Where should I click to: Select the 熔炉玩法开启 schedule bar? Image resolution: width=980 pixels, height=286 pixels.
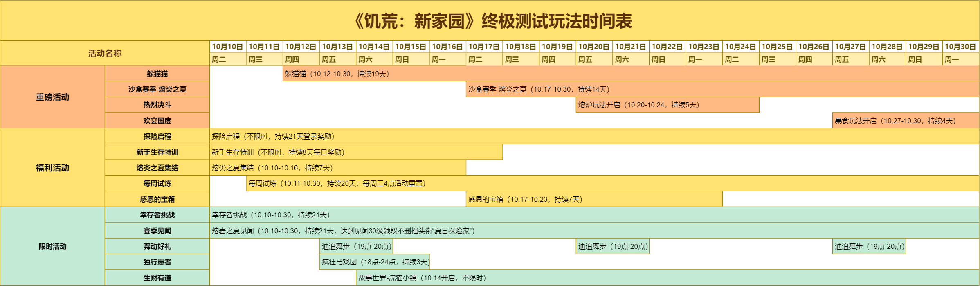pos(667,105)
